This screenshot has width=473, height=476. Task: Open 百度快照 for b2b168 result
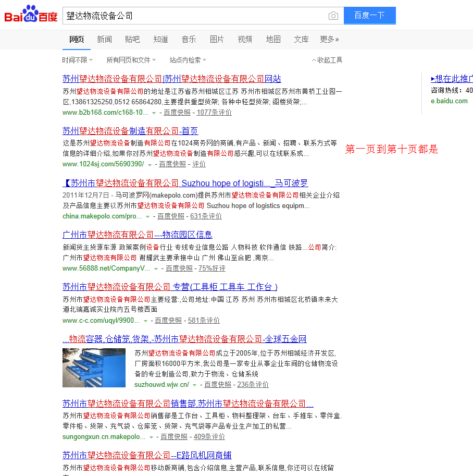[x=177, y=112]
